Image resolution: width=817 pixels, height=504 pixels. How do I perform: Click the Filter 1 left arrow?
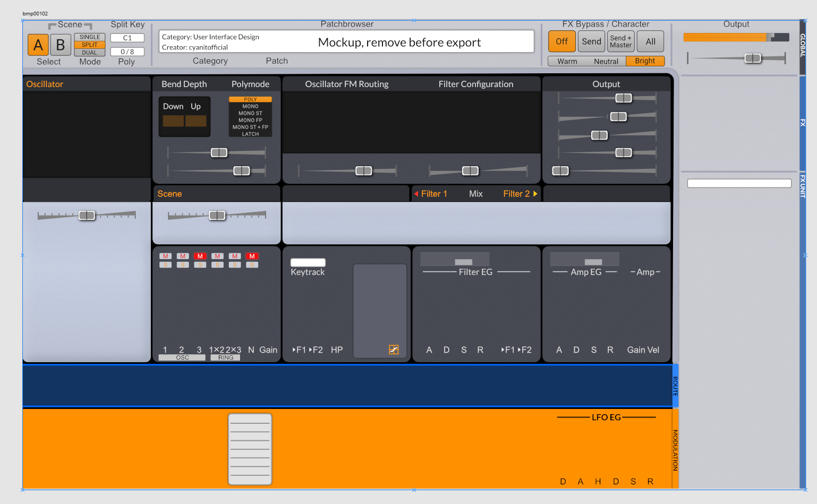pyautogui.click(x=416, y=194)
